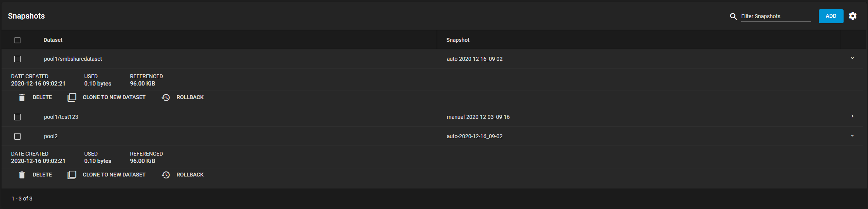This screenshot has width=868, height=209.
Task: Tick the pool2 row checkbox
Action: (17, 137)
